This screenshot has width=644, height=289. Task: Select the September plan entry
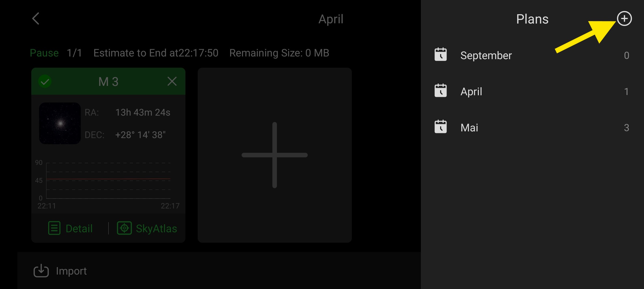tap(486, 55)
